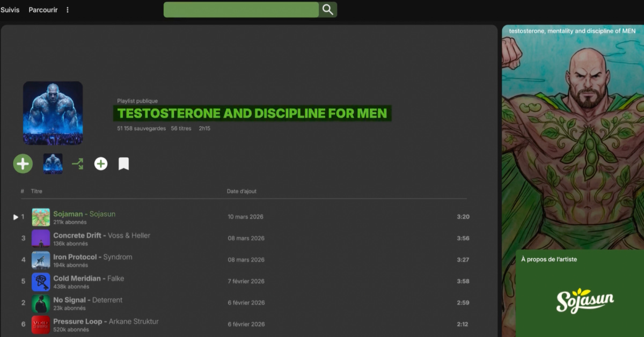Open the three-dot more menu in top bar
This screenshot has width=644, height=337.
tap(68, 10)
